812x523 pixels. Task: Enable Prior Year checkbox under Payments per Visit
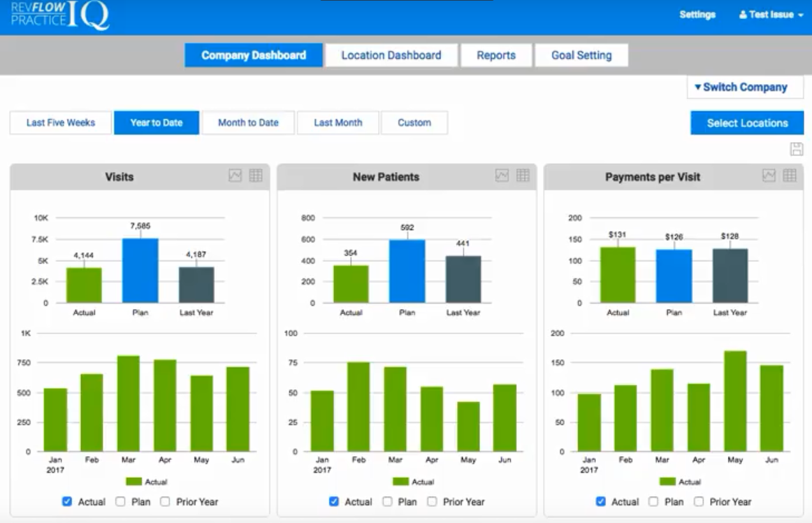699,501
